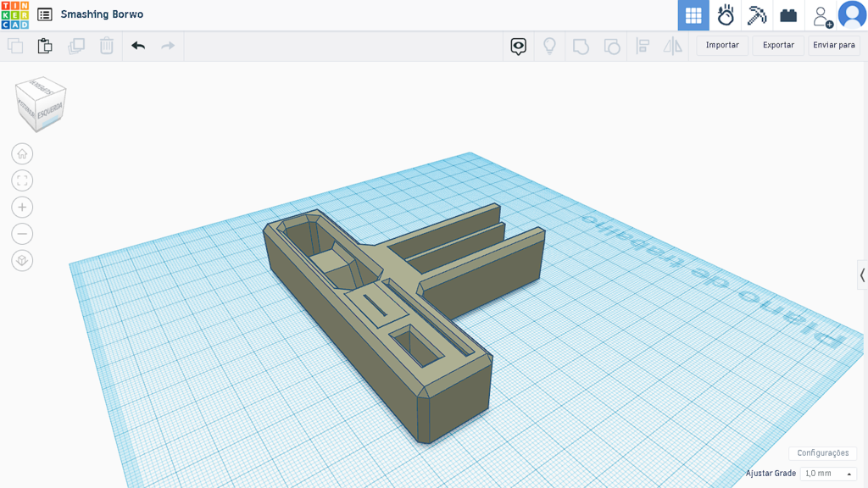Click the Importar button
Screen dimensions: 868x488
point(721,45)
